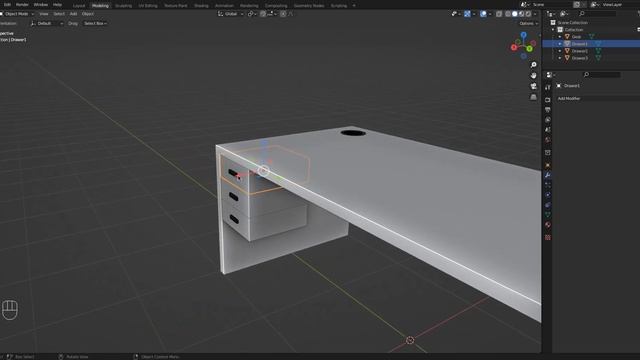Image resolution: width=640 pixels, height=360 pixels.
Task: Open the Default orientation dropdown
Action: tap(47, 23)
